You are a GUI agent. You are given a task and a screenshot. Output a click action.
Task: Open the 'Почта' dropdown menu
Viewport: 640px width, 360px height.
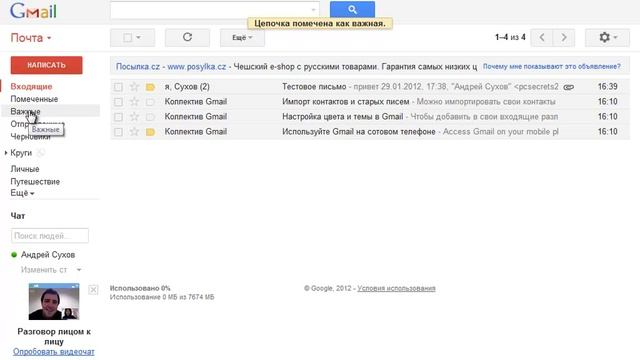[x=31, y=38]
